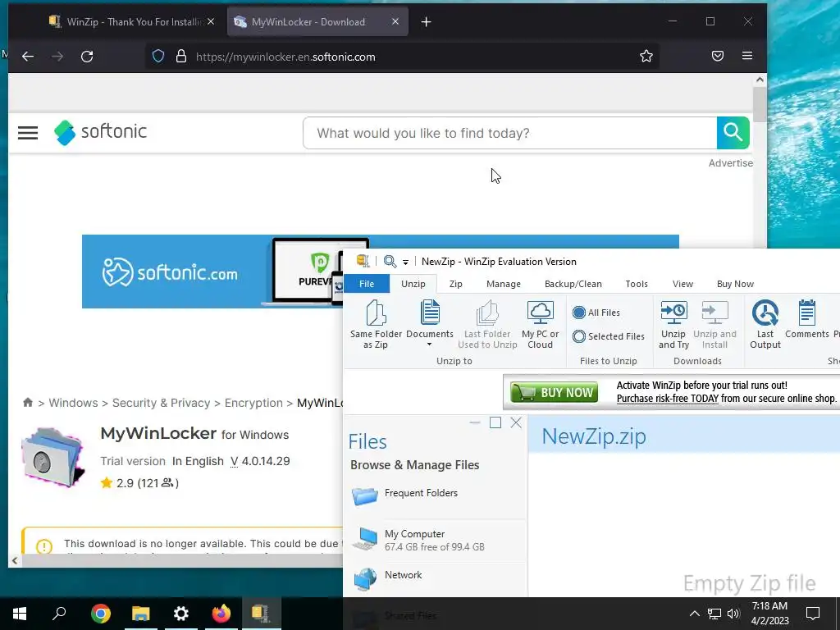Screen dimensions: 840x630
Task: Reload the Firefox page
Action: (x=87, y=57)
